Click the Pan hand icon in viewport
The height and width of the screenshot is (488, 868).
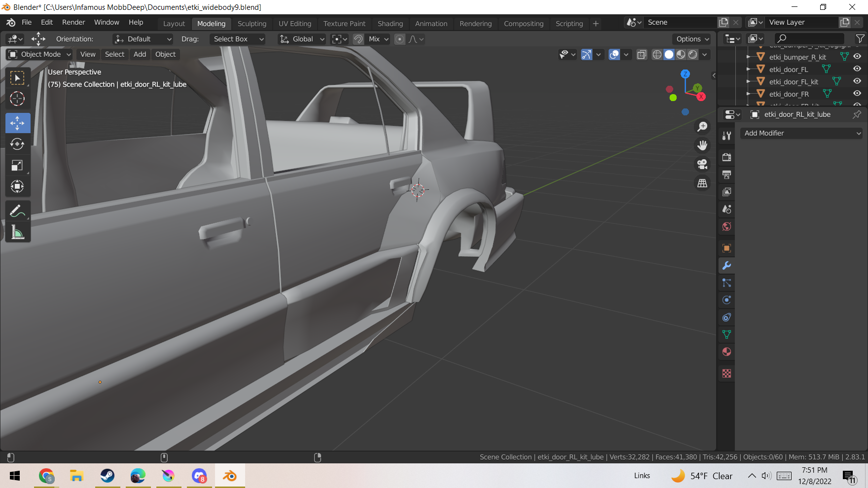point(702,145)
